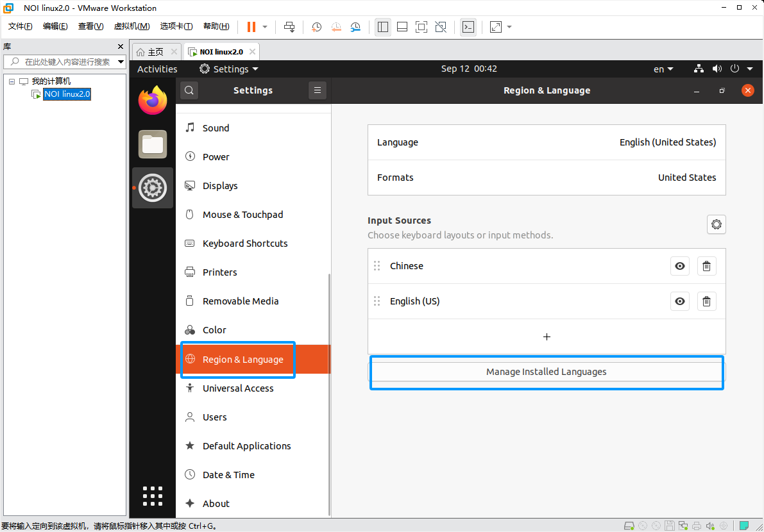Open the system menu dropdown arrow
This screenshot has width=764, height=532.
[750, 69]
